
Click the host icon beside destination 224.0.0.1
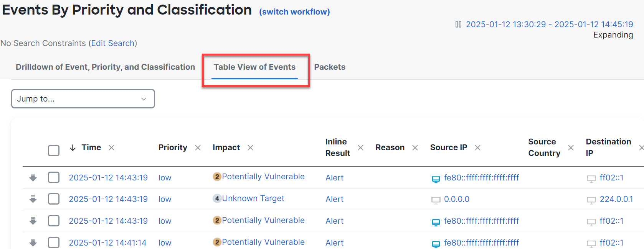click(x=591, y=200)
